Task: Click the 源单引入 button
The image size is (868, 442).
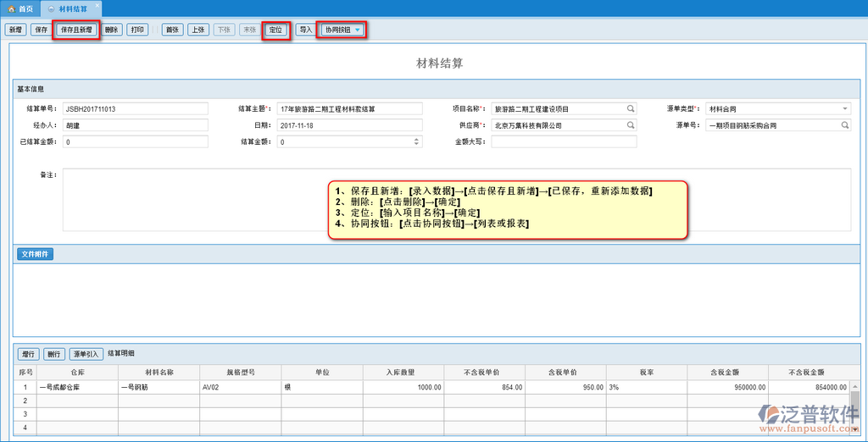Action: pyautogui.click(x=86, y=354)
